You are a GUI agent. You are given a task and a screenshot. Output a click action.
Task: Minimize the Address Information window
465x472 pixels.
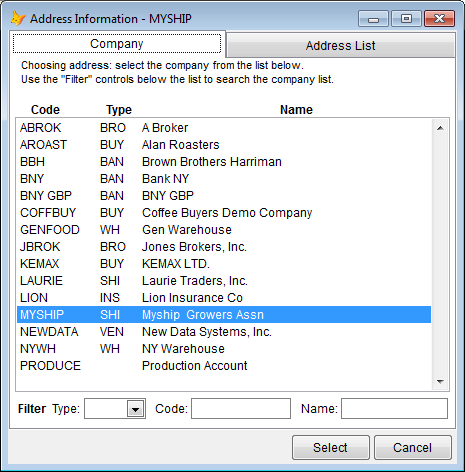coord(373,19)
